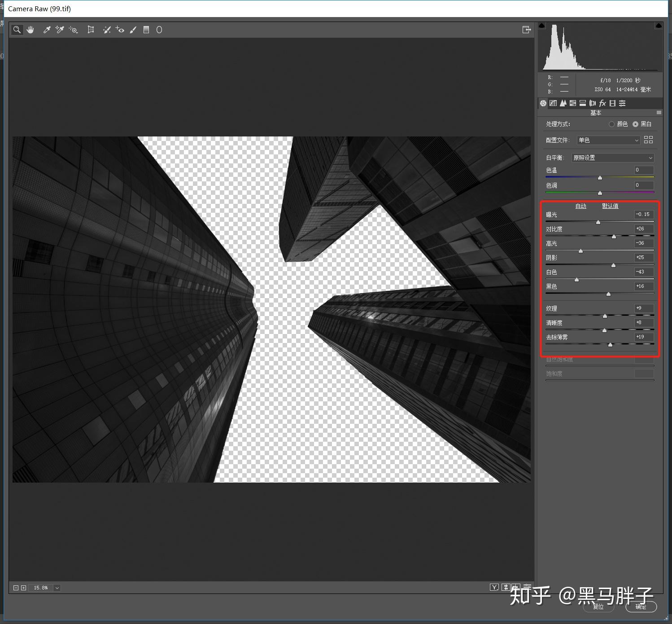Click the 复位 reset button
The image size is (672, 624).
(598, 606)
